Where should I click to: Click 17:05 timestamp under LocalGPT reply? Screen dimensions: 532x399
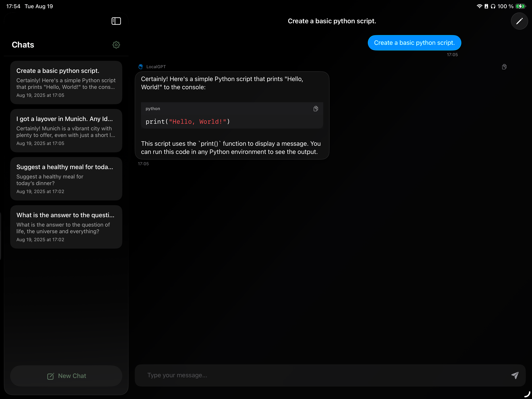pos(143,164)
